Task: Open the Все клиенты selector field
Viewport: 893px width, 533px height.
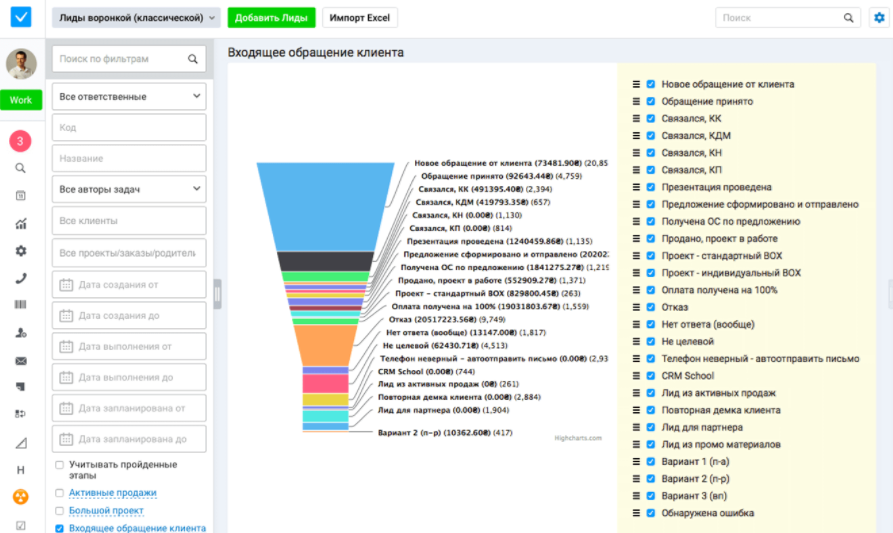Action: (x=129, y=220)
